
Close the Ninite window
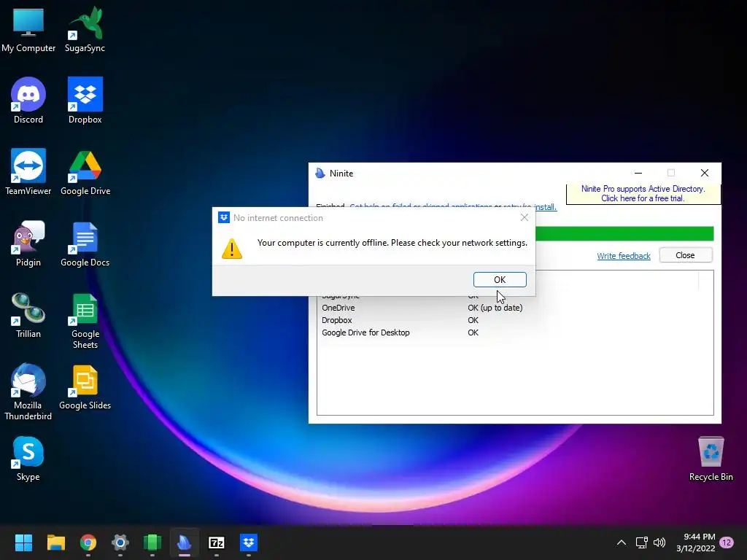(x=705, y=173)
